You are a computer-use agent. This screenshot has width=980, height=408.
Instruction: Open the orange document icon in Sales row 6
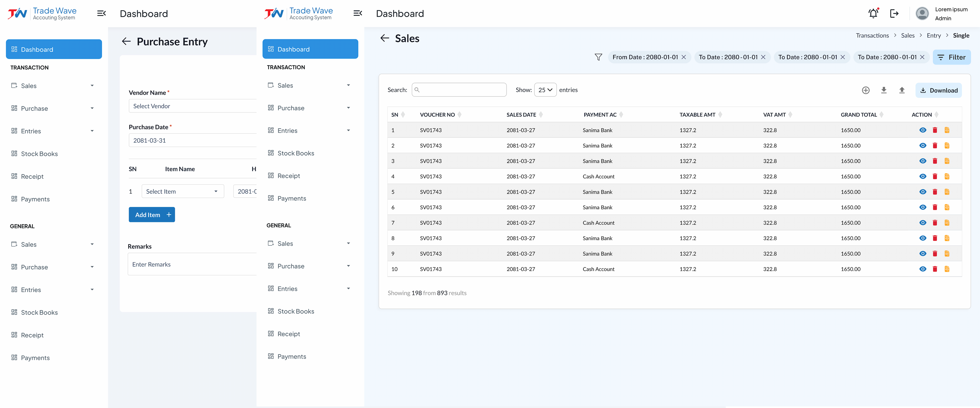pyautogui.click(x=947, y=207)
